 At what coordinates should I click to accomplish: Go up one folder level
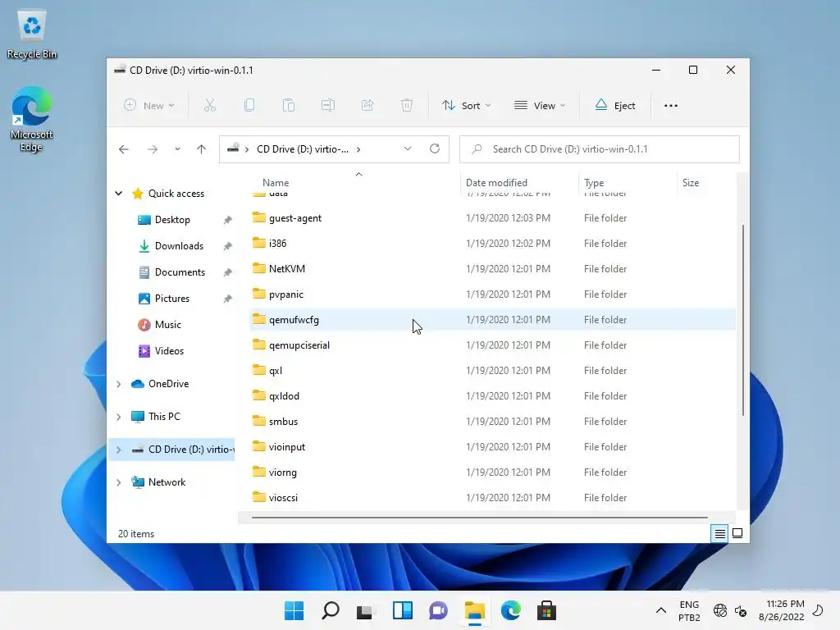pyautogui.click(x=202, y=149)
